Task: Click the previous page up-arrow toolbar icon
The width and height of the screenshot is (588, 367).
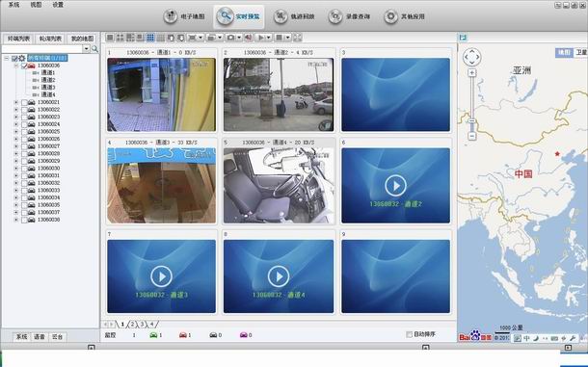Action: coord(171,38)
